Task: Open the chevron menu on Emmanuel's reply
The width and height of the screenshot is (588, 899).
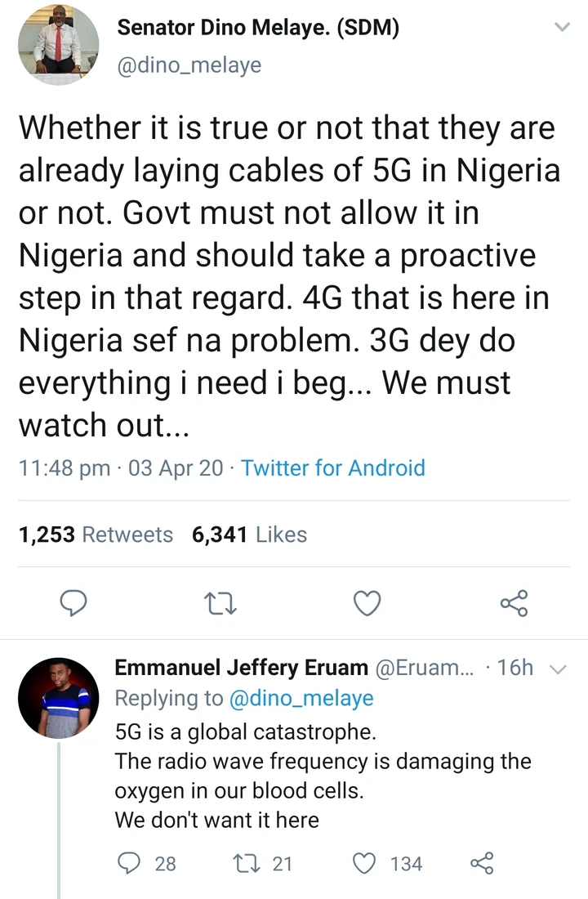Action: point(559,668)
